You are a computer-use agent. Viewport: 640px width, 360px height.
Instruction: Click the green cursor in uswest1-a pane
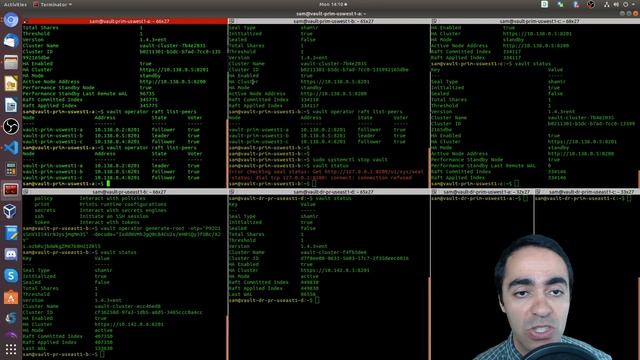pyautogui.click(x=108, y=184)
